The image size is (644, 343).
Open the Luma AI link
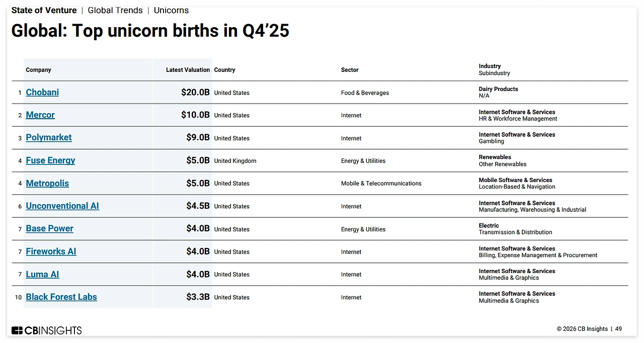pyautogui.click(x=42, y=275)
